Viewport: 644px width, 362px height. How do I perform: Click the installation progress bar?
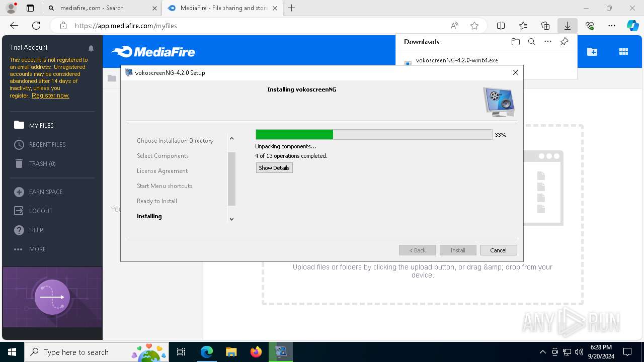click(x=374, y=134)
